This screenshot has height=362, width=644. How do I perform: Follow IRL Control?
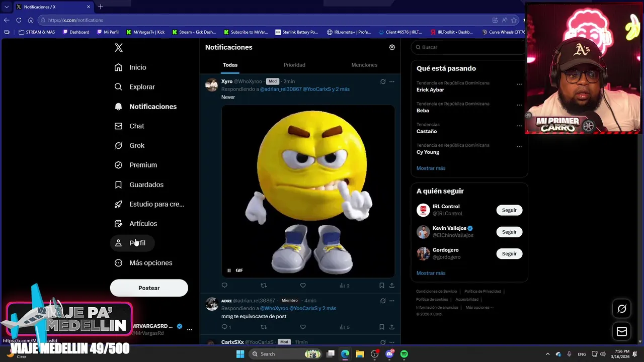(509, 210)
